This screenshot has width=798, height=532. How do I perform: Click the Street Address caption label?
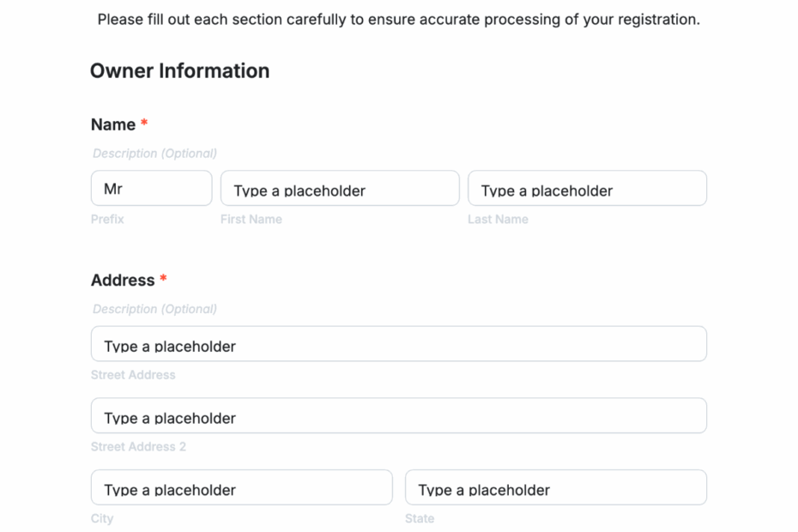[133, 375]
